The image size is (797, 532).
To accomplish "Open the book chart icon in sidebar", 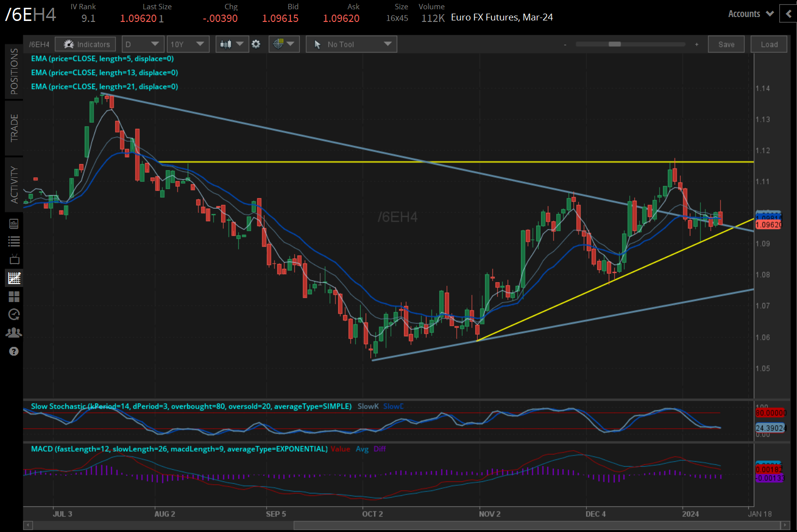I will (x=14, y=224).
